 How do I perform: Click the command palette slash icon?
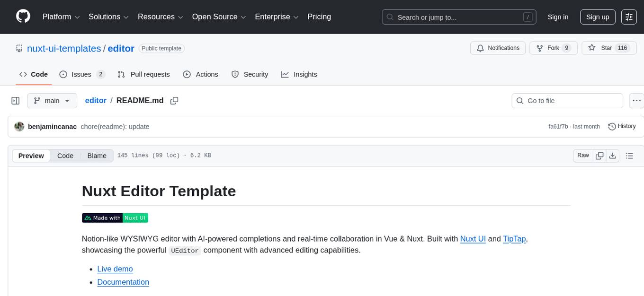pyautogui.click(x=528, y=17)
